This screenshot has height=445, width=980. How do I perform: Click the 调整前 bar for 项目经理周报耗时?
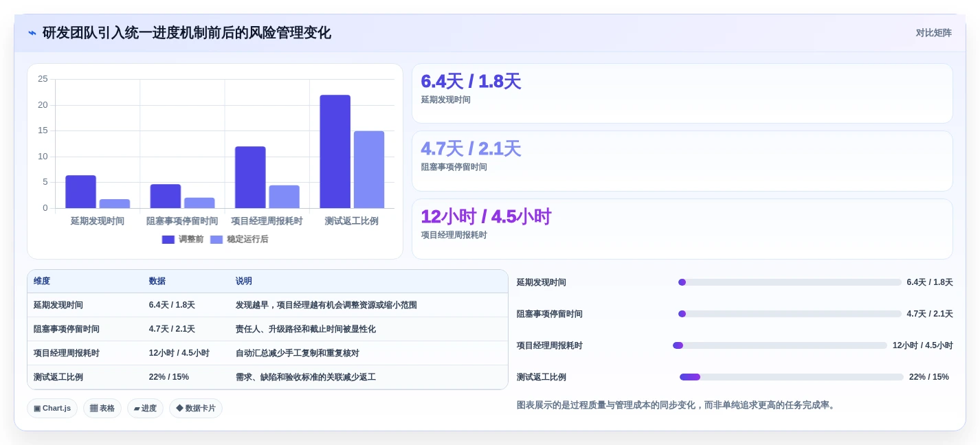click(250, 177)
